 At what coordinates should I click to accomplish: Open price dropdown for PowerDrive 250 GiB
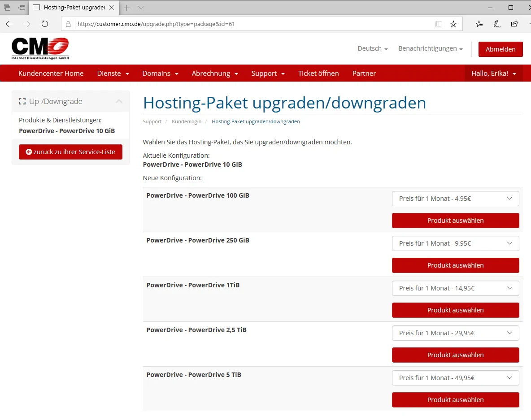(x=456, y=243)
